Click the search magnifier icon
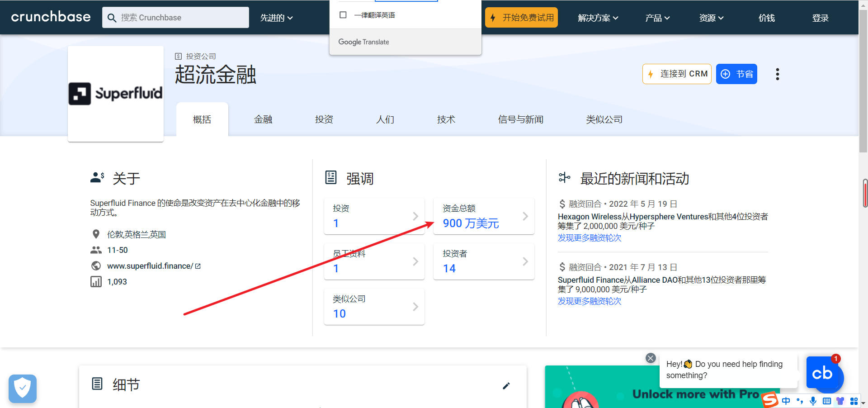This screenshot has height=408, width=868. (x=112, y=18)
